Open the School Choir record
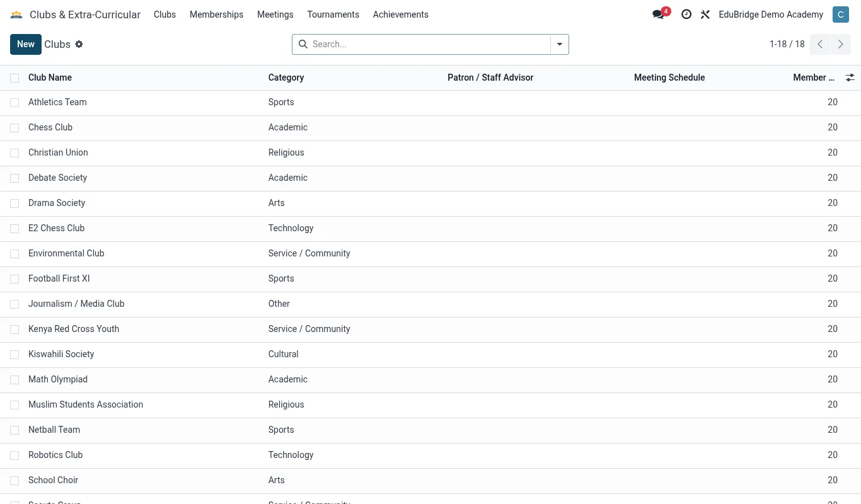This screenshot has height=504, width=861. (x=53, y=480)
